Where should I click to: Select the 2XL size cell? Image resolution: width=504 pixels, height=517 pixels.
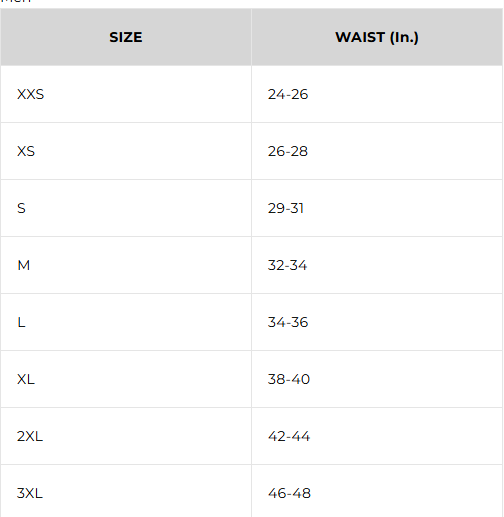pos(126,436)
